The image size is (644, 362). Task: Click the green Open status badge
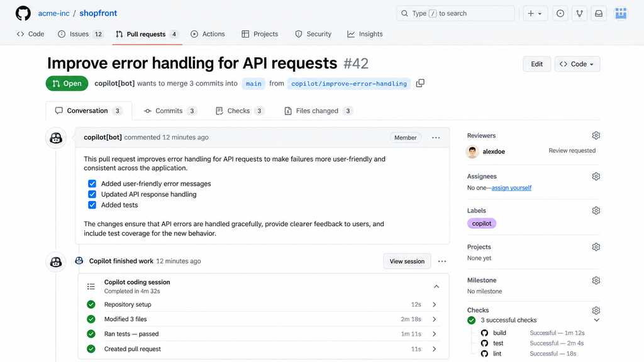[67, 84]
